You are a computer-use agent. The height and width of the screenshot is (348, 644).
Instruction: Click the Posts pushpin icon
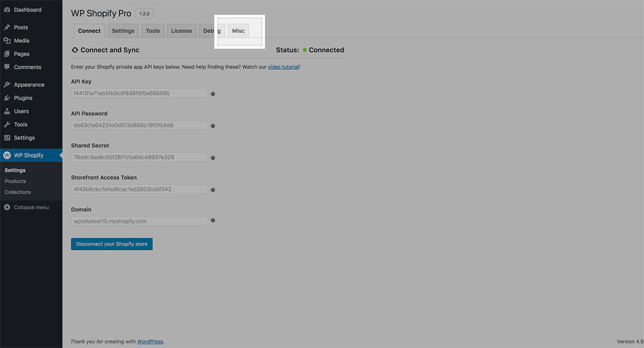(7, 27)
